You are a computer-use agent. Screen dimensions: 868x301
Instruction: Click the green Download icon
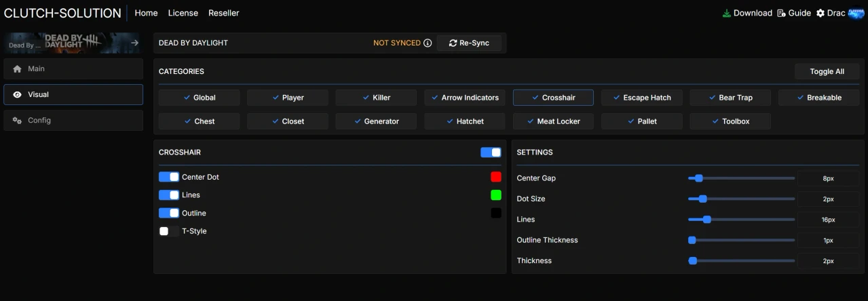coord(727,13)
